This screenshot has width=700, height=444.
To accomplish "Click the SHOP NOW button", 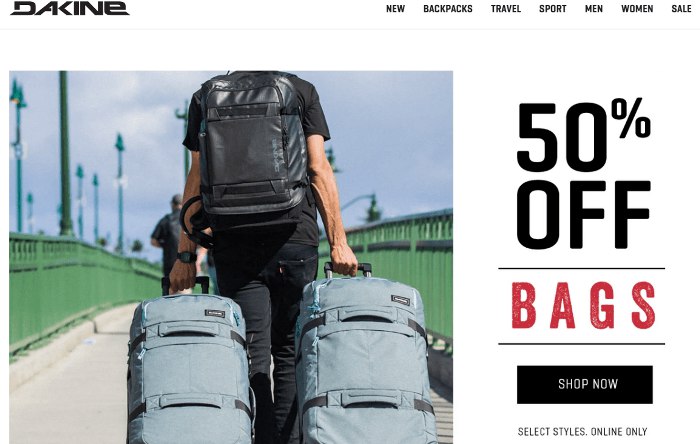I will pyautogui.click(x=584, y=385).
